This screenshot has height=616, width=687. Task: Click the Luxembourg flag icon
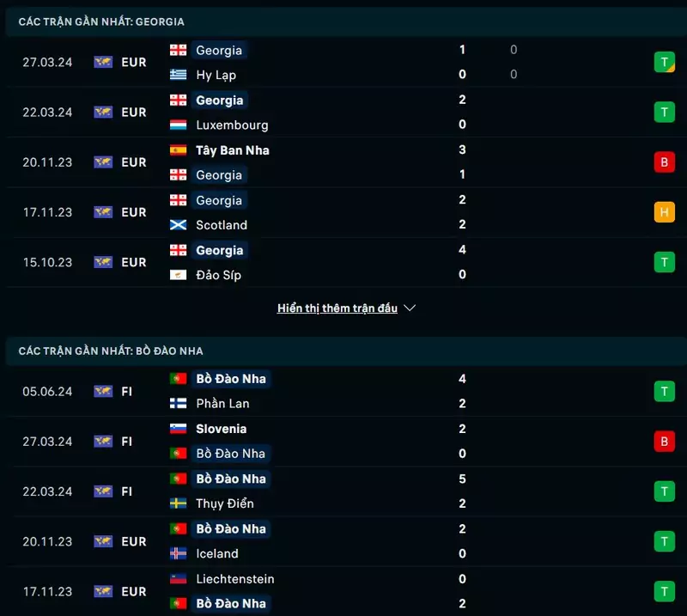(179, 125)
